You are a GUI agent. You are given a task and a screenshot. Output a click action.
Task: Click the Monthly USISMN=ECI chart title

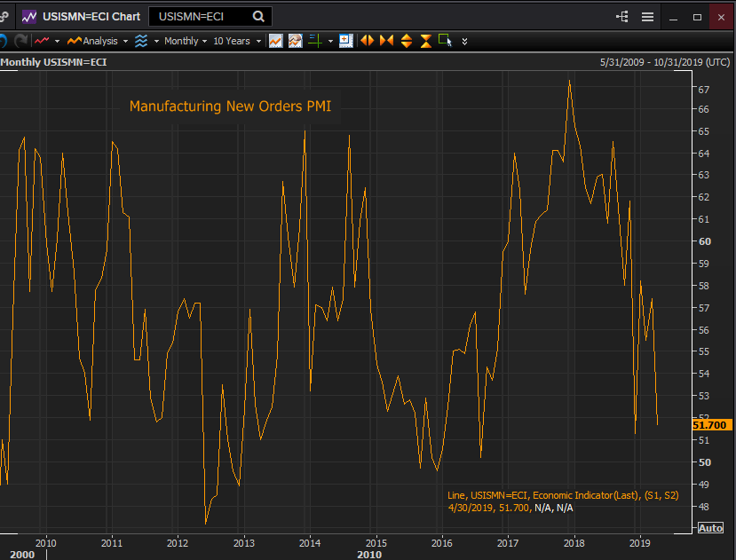pos(53,62)
